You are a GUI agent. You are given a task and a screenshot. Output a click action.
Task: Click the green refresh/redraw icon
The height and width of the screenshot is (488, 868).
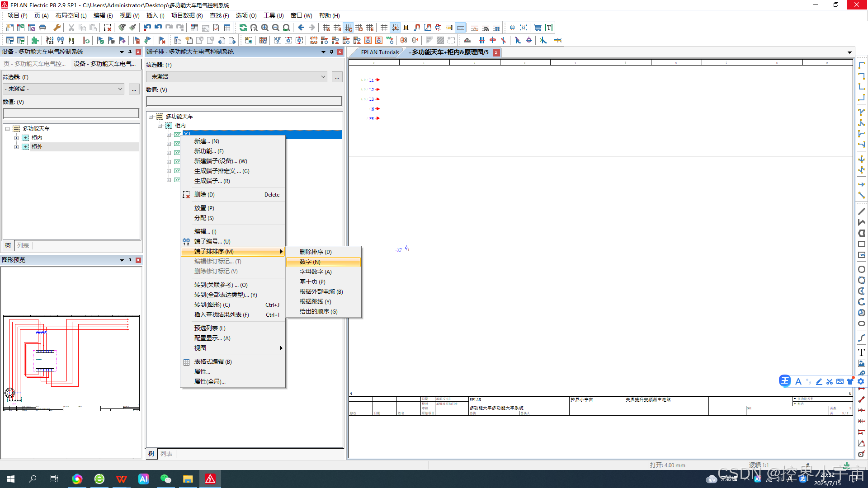tap(243, 28)
